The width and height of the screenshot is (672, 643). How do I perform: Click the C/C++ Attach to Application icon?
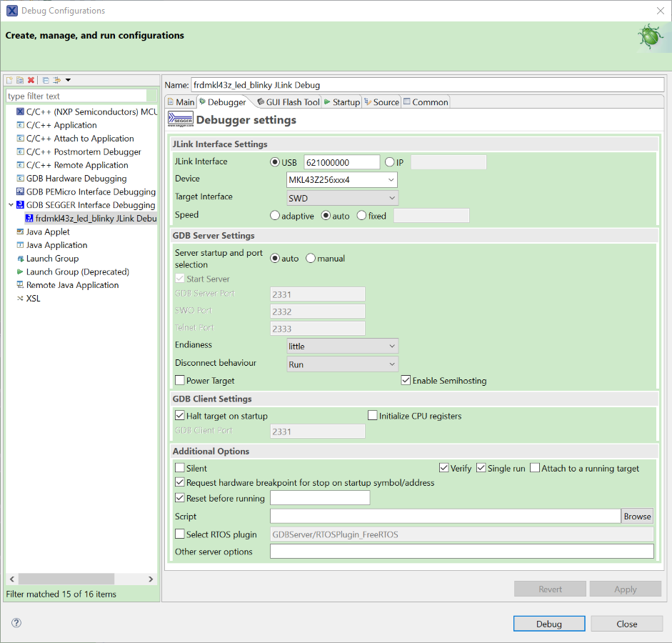(20, 139)
